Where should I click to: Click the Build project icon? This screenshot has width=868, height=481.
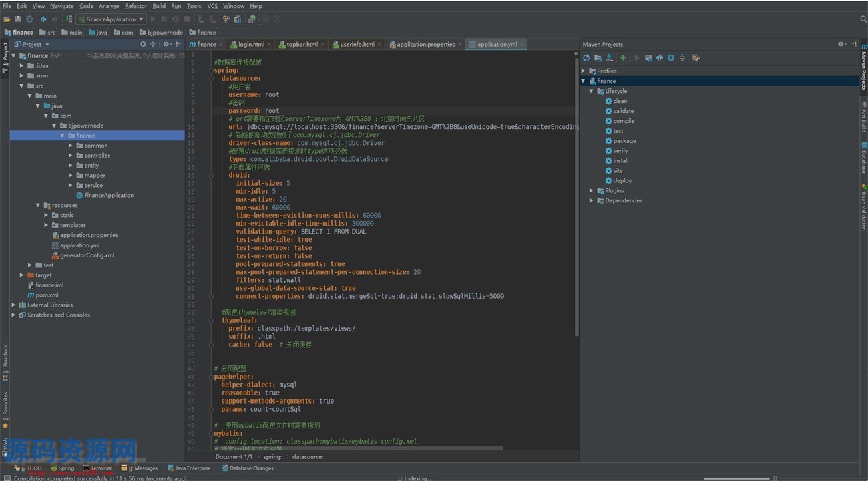pyautogui.click(x=69, y=19)
